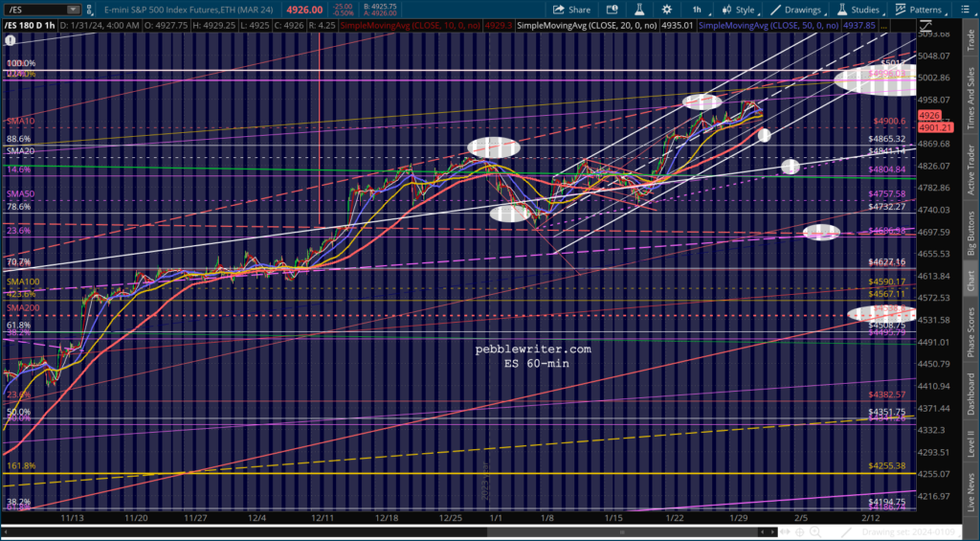980x541 pixels.
Task: Select the Chart side tab
Action: [971, 281]
